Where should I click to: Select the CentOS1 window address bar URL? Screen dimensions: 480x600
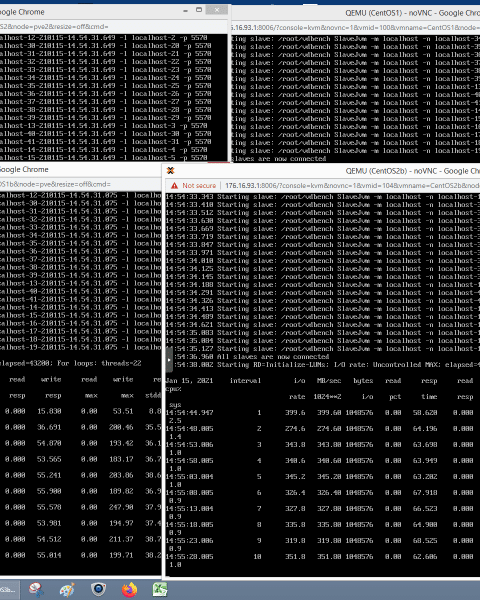pyautogui.click(x=355, y=28)
